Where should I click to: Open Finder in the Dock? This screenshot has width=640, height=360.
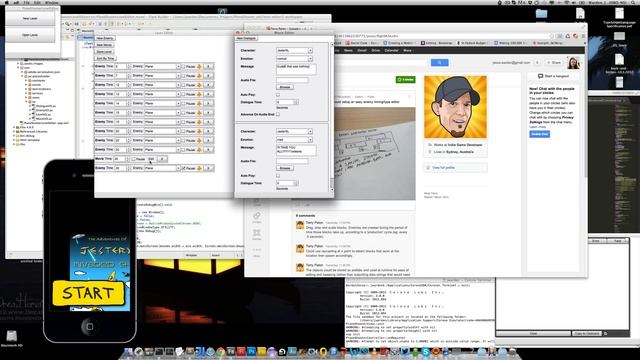click(x=129, y=352)
